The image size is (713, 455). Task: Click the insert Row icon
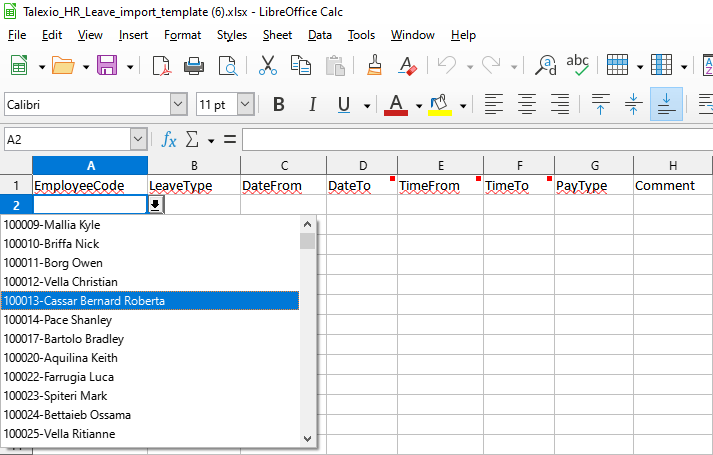point(618,65)
